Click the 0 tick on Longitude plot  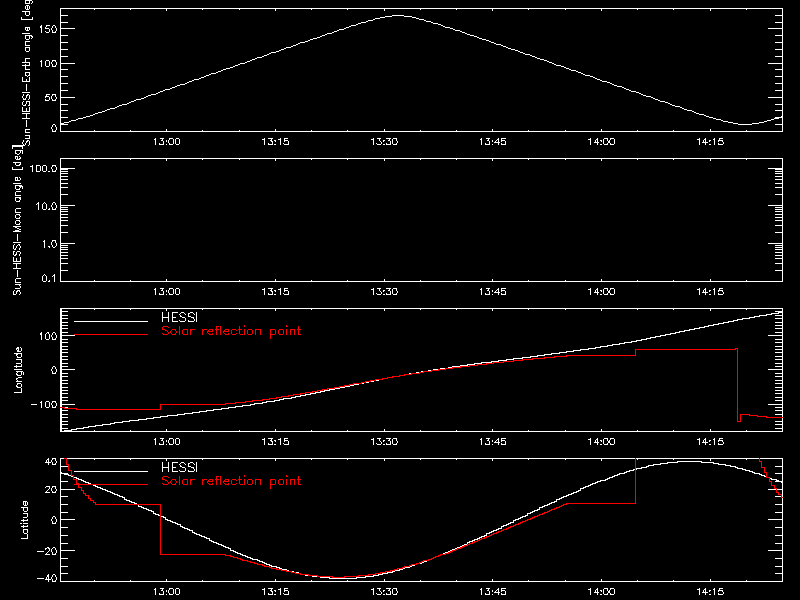pyautogui.click(x=54, y=370)
